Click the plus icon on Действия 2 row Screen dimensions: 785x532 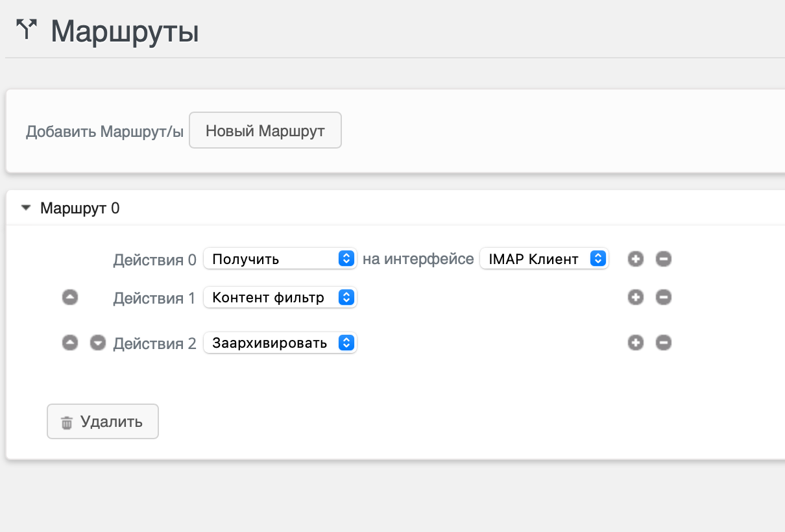[x=636, y=343]
